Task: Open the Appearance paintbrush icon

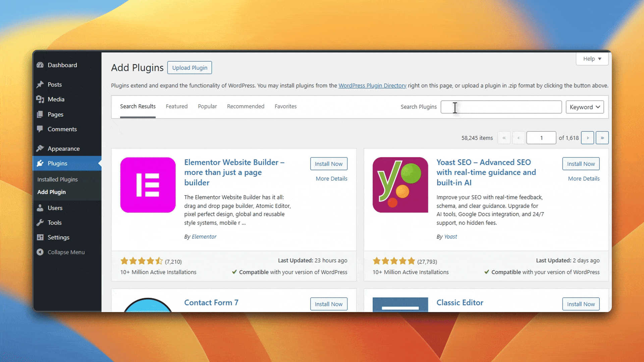Action: 40,148
